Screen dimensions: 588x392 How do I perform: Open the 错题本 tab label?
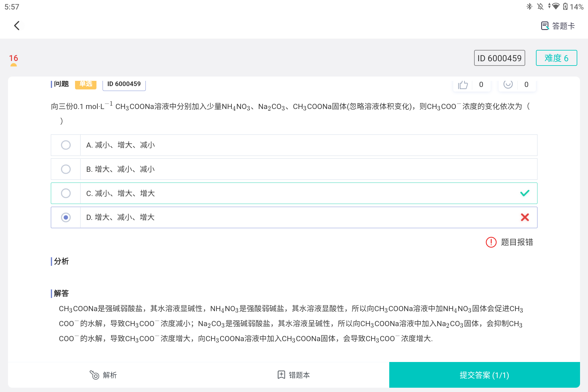[299, 375]
